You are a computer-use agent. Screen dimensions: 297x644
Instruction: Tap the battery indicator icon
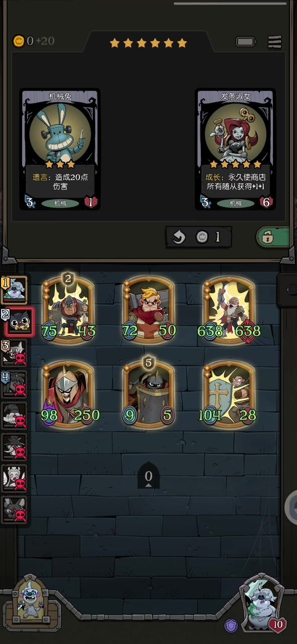click(246, 42)
